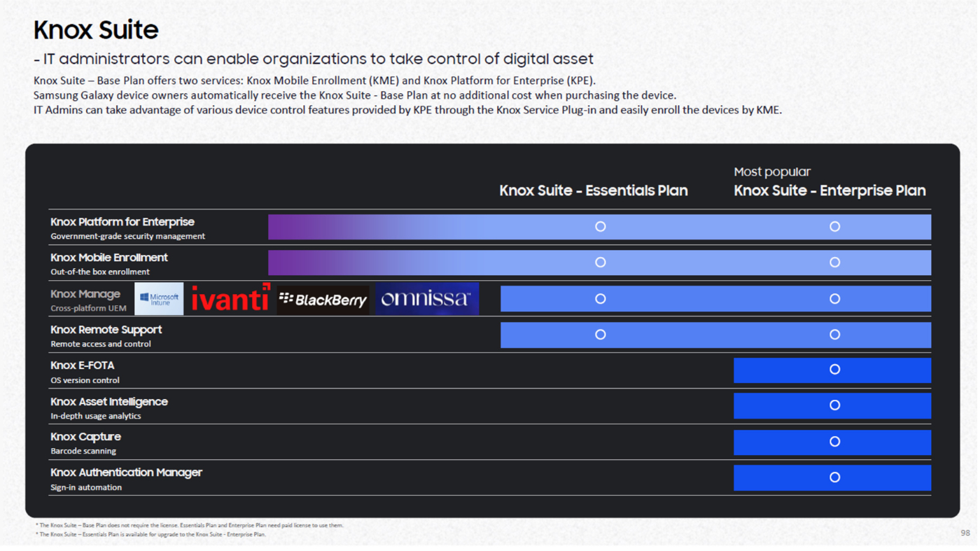Click Enterprise Plan circle in Knox Mobile Enrollment row
The height and width of the screenshot is (551, 980).
[834, 263]
